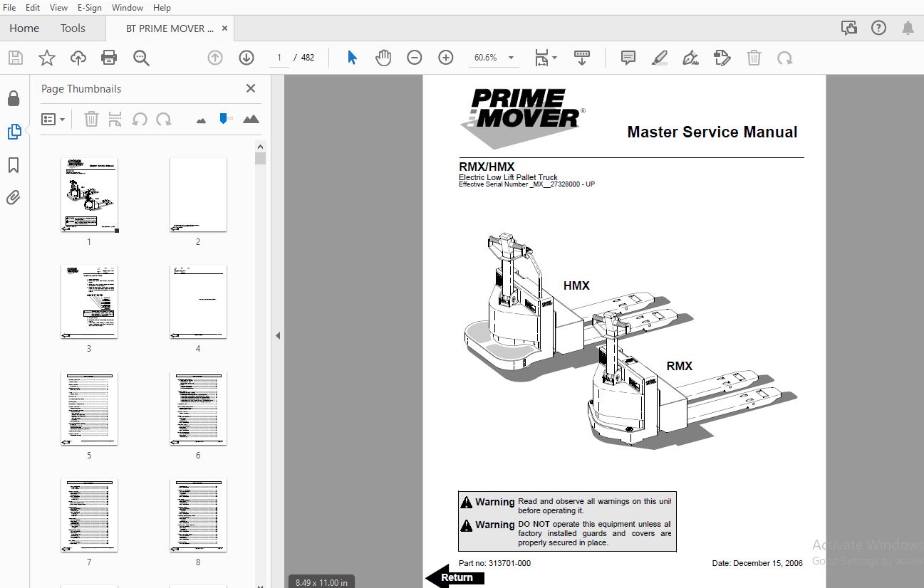The width and height of the screenshot is (924, 588).
Task: Select the BT PRIME MOVER document tab
Action: tap(170, 28)
